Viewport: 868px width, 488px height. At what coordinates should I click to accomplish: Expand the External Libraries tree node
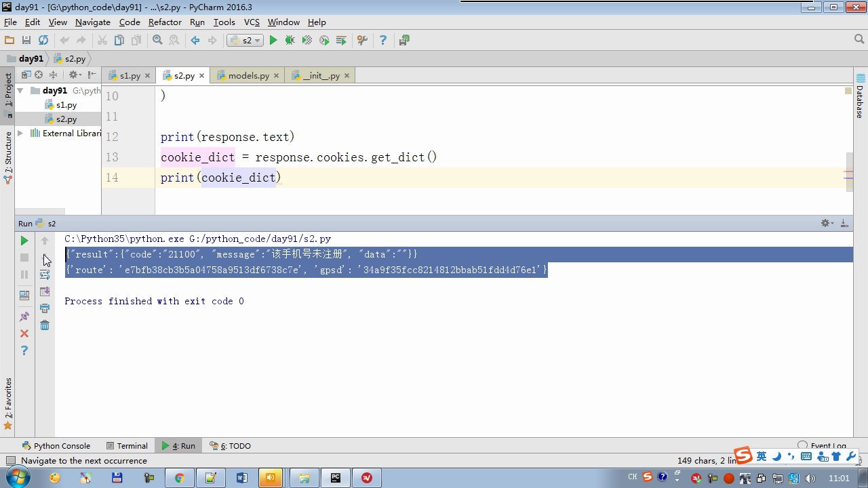pos(20,134)
